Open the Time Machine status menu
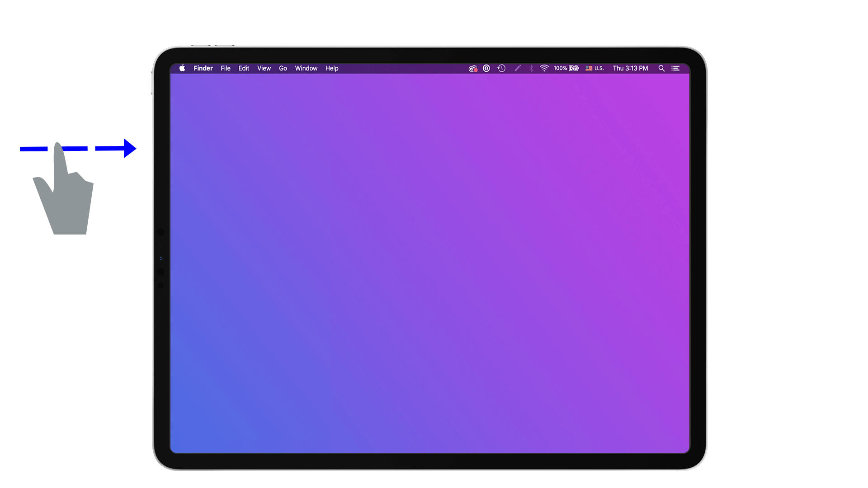 [x=501, y=68]
